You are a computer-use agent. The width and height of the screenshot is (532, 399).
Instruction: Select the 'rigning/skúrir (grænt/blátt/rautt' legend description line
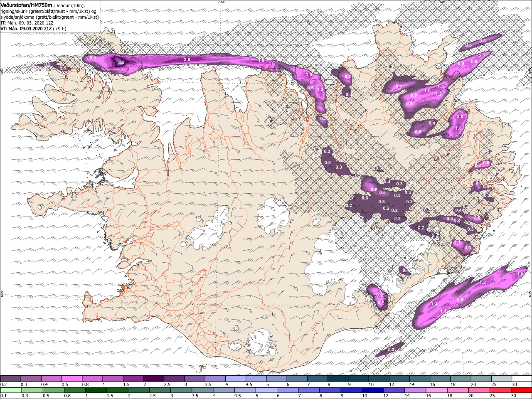(x=49, y=11)
